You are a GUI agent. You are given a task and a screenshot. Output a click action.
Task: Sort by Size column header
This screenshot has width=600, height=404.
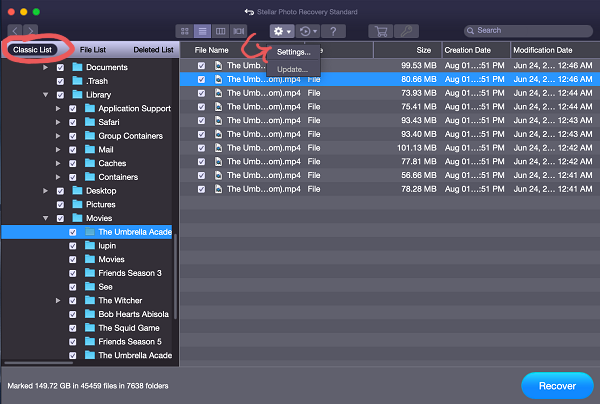tap(408, 50)
